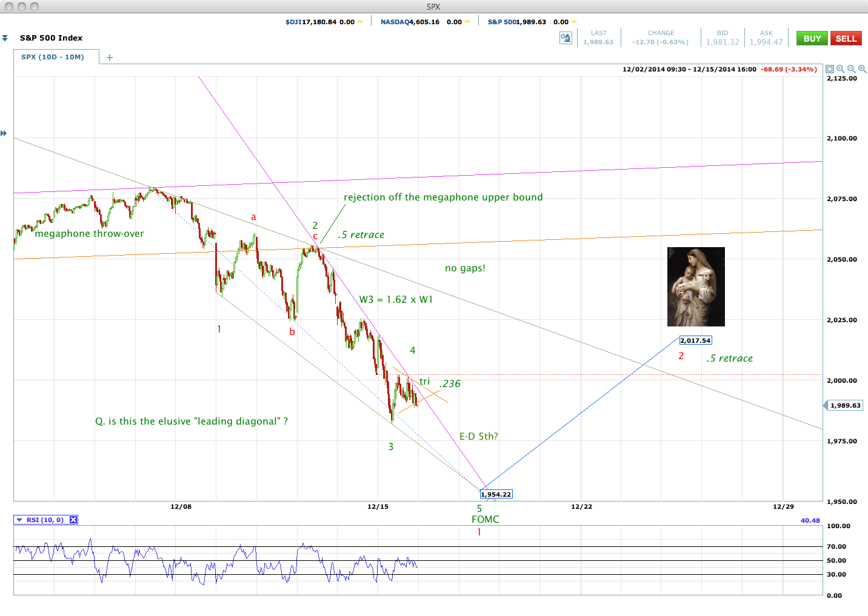868x616 pixels.
Task: Click the BID value 1,981.32
Action: click(x=723, y=42)
